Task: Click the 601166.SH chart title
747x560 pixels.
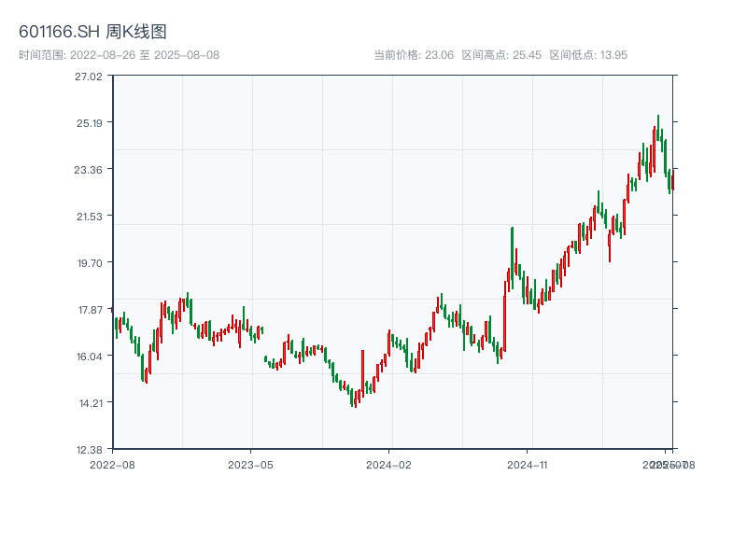Action: [x=92, y=33]
